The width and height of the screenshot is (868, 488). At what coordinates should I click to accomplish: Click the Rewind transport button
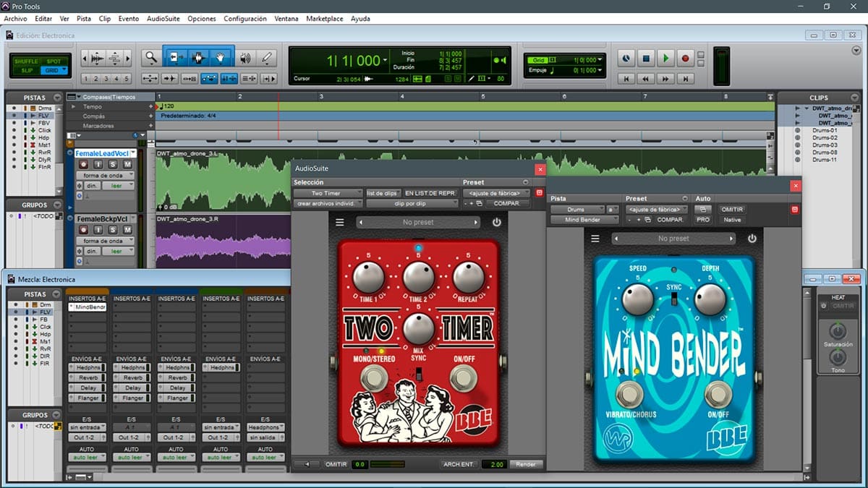[x=647, y=78]
